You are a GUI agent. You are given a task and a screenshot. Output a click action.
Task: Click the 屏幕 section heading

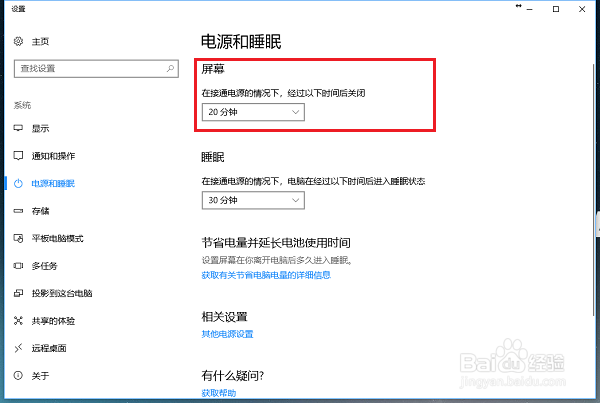point(213,69)
